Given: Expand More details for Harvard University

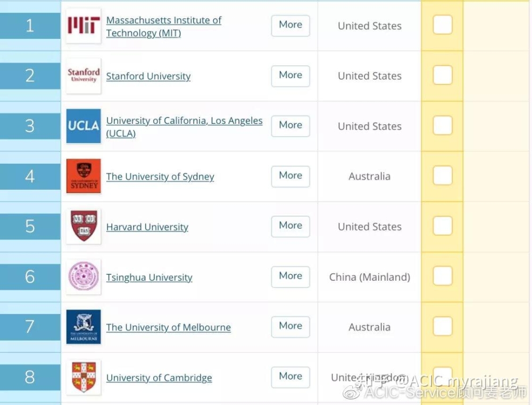Looking at the screenshot, I should click(290, 226).
